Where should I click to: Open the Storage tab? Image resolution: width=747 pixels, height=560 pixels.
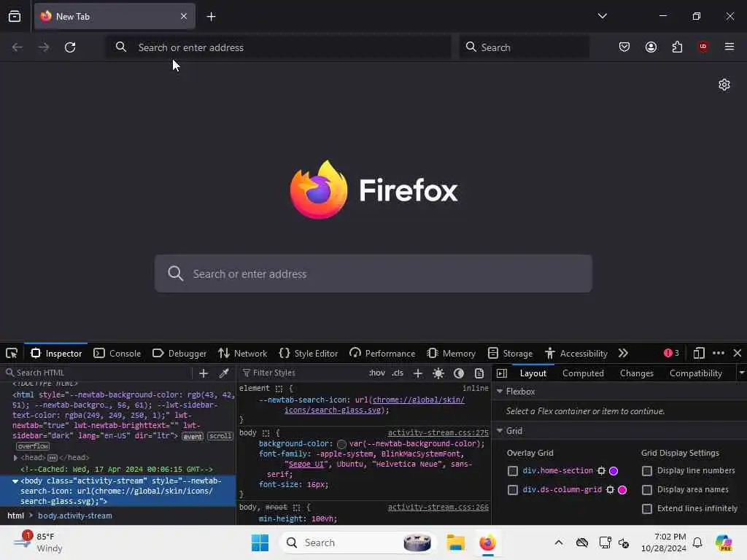pyautogui.click(x=510, y=354)
